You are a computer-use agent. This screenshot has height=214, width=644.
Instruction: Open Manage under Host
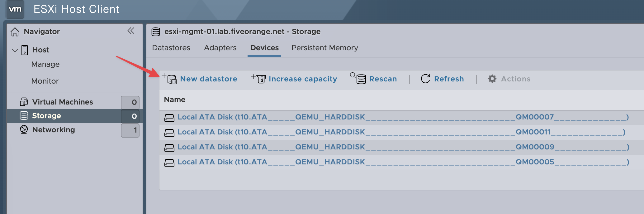pyautogui.click(x=45, y=64)
